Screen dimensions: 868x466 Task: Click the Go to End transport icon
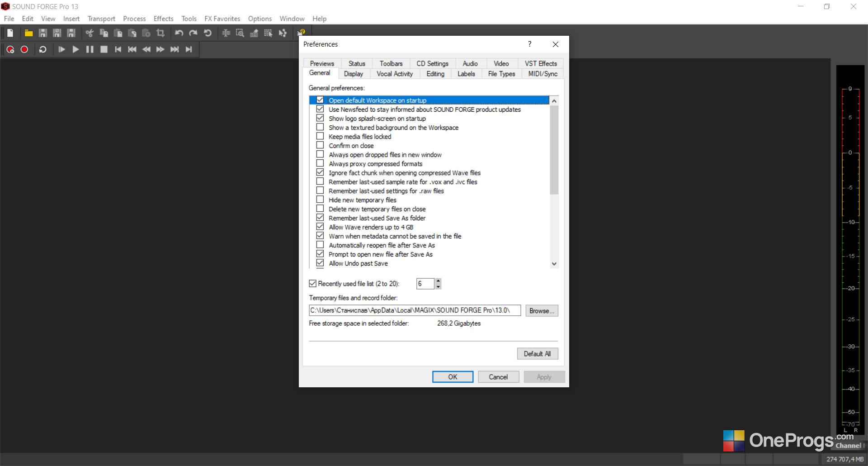[x=189, y=49]
